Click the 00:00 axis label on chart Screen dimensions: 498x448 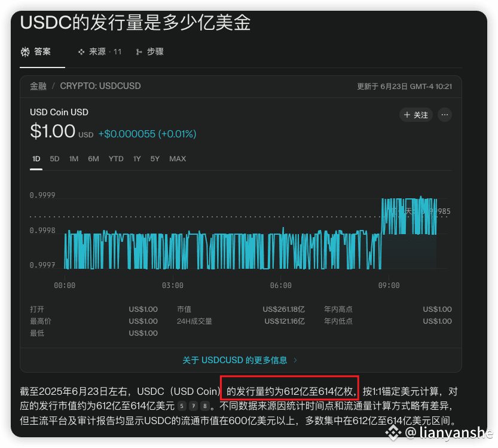tap(65, 286)
